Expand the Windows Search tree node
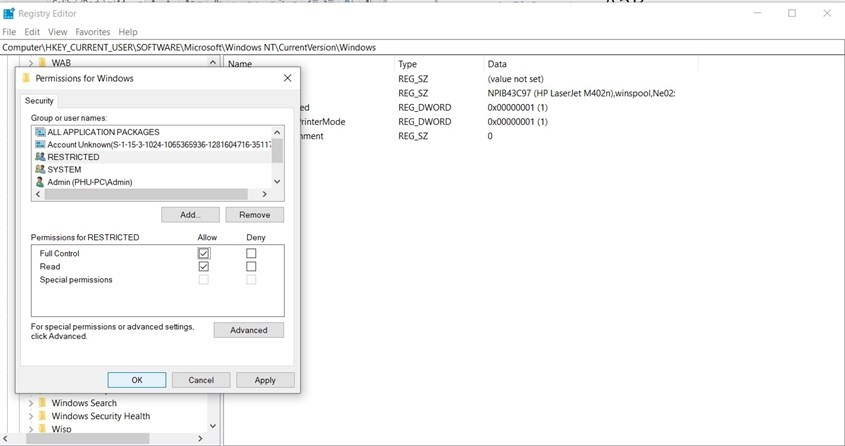Image resolution: width=845 pixels, height=446 pixels. 30,403
